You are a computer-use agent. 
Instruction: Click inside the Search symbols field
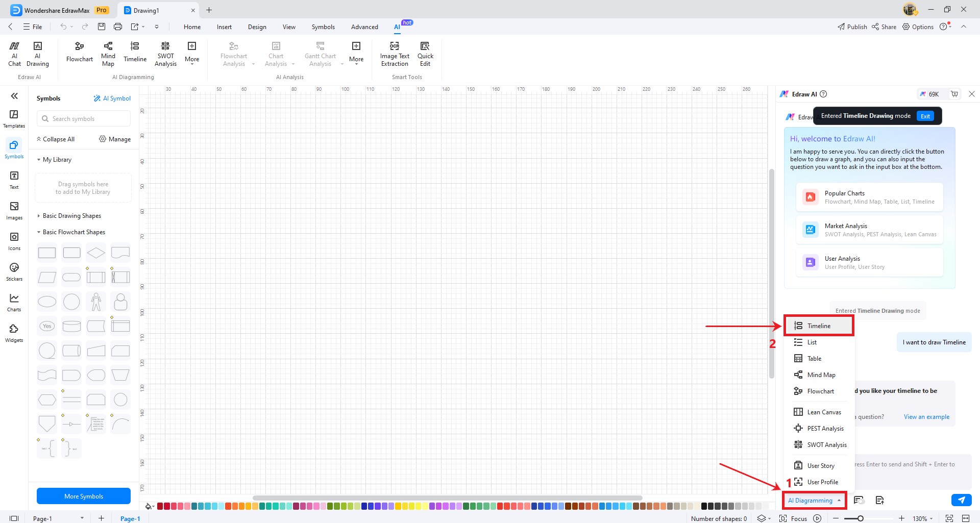(x=84, y=119)
